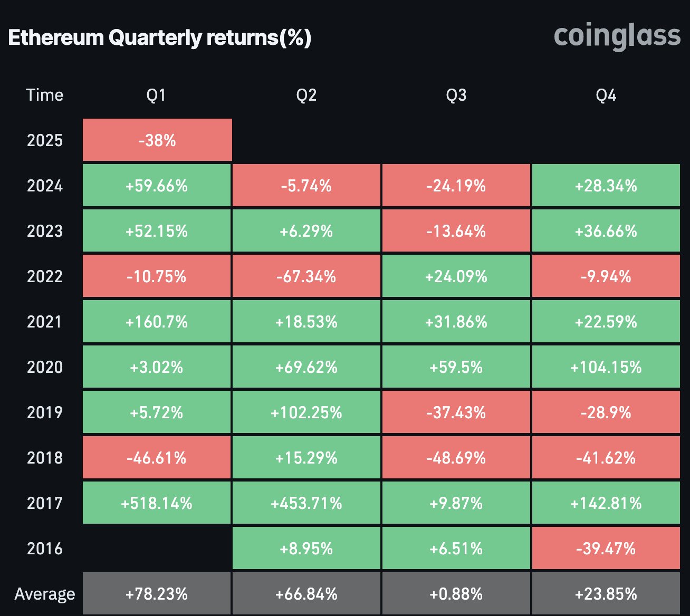Select the 2024 row label
690x616 pixels.
[45, 186]
